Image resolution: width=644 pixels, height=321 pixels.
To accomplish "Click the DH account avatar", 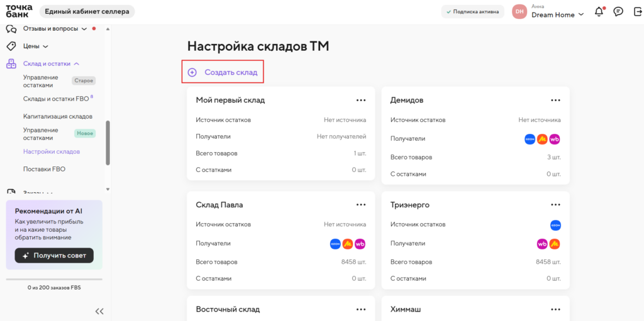I will point(519,12).
